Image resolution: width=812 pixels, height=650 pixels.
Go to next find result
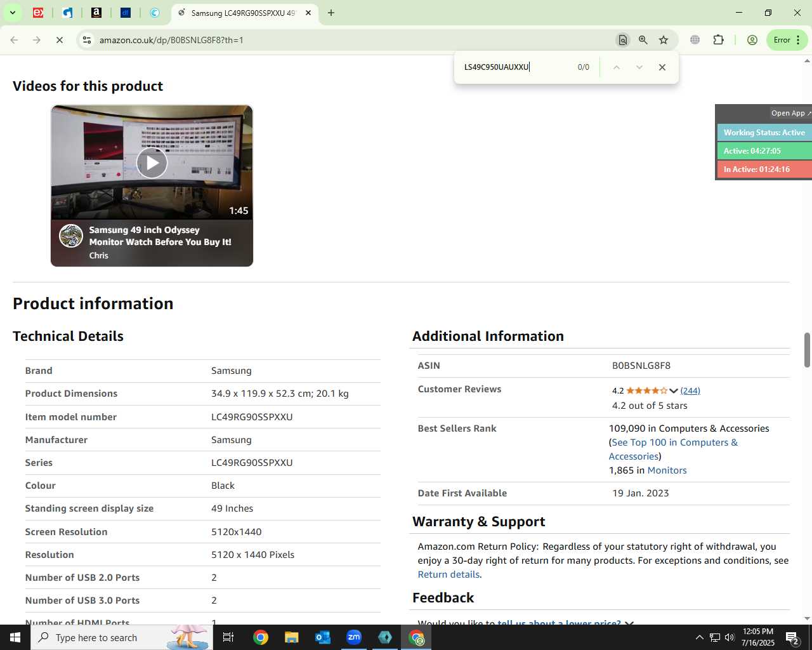coord(639,67)
